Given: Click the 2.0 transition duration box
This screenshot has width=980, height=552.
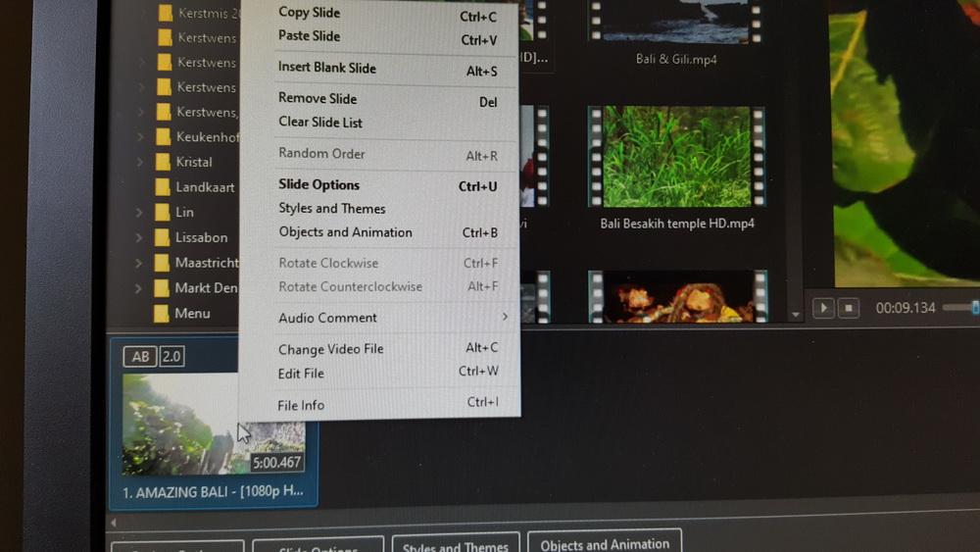Looking at the screenshot, I should tap(171, 357).
